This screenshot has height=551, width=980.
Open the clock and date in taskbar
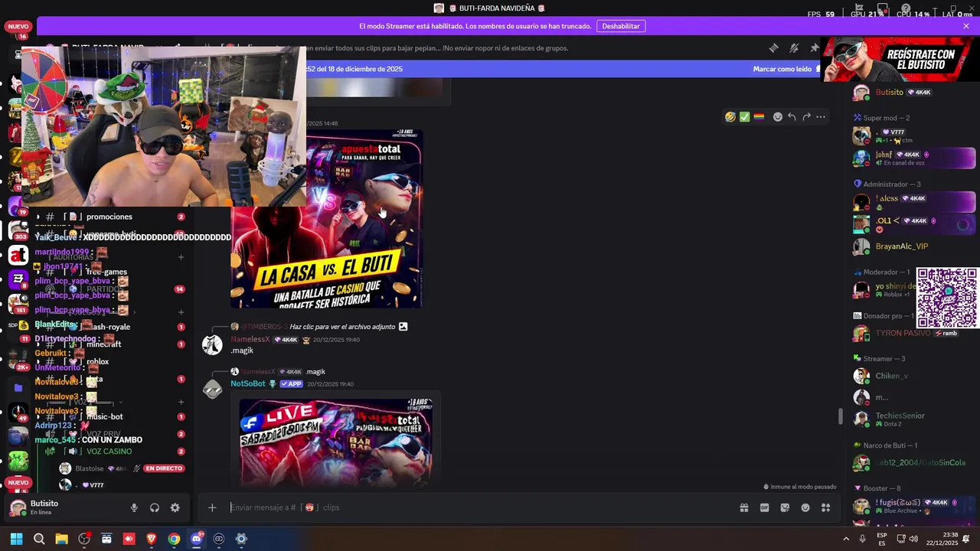[x=942, y=539]
